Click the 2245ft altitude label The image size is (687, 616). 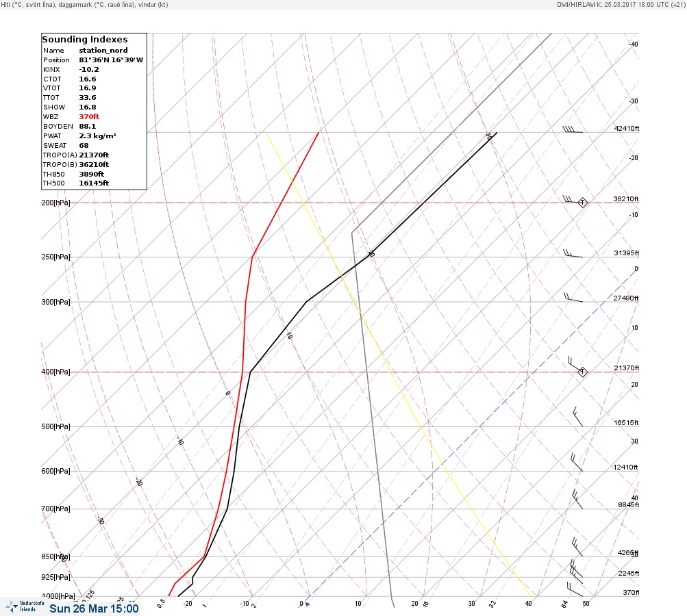coord(628,574)
